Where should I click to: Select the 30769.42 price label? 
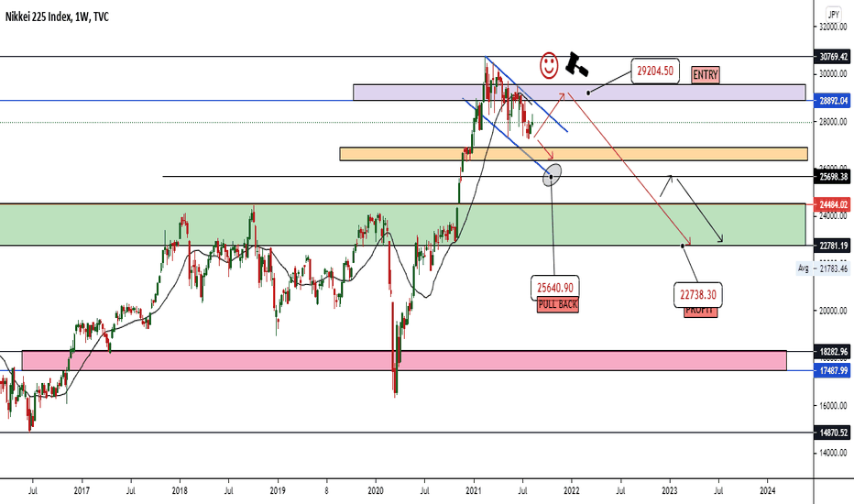point(833,57)
